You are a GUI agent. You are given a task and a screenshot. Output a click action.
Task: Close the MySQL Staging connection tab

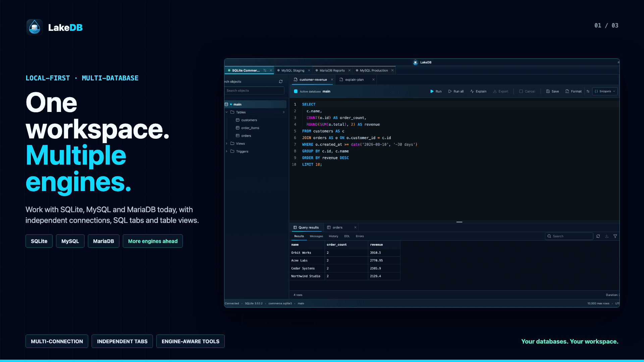click(309, 70)
